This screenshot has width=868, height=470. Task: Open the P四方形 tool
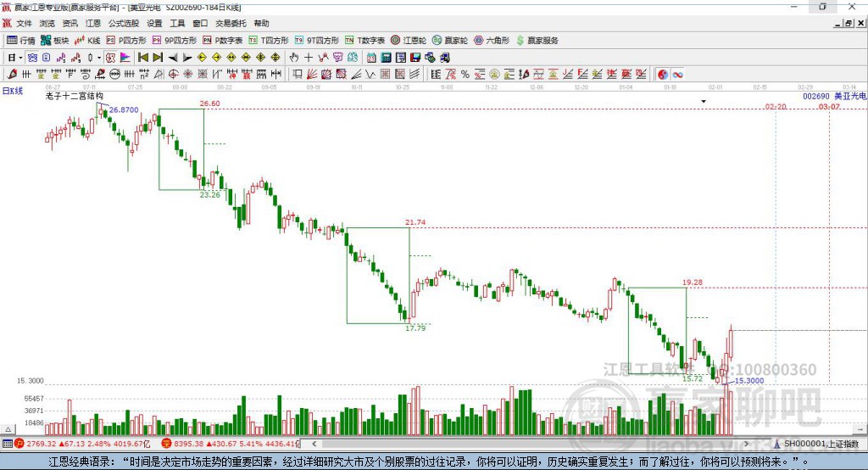click(126, 41)
